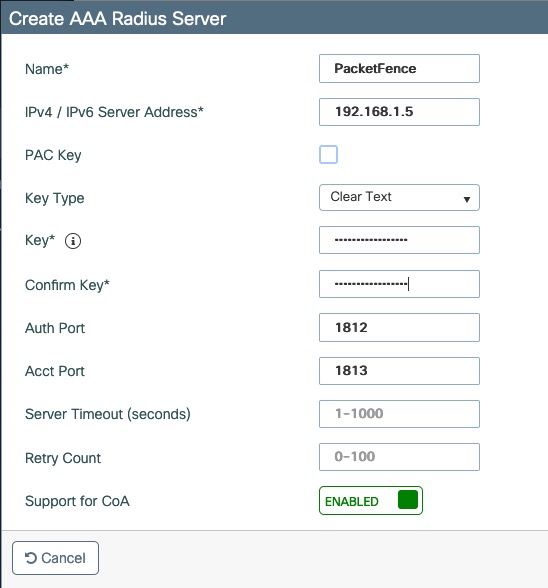Click the Confirm Key* label
The height and width of the screenshot is (588, 548).
coord(67,285)
